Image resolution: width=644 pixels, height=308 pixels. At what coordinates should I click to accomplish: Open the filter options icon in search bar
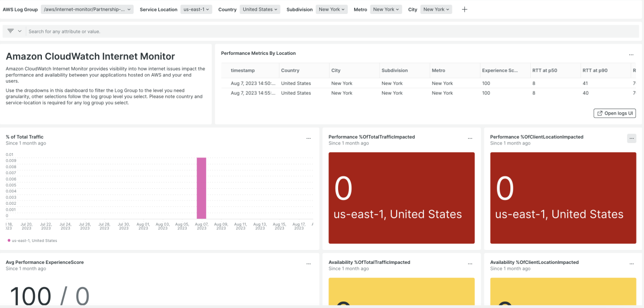[14, 31]
